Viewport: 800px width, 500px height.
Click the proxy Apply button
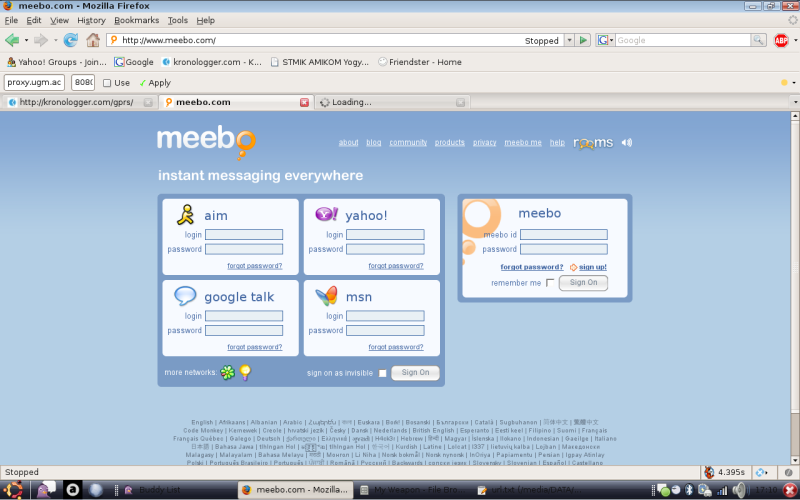(155, 83)
